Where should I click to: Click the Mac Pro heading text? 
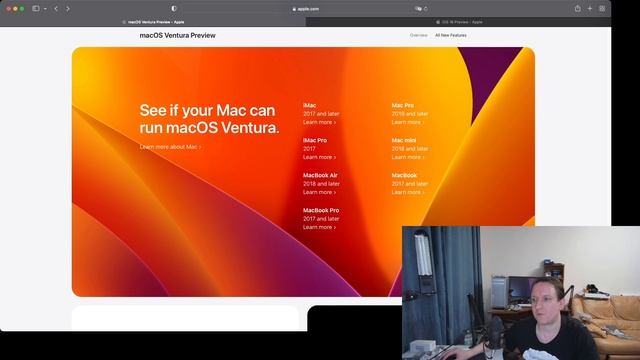click(x=402, y=105)
